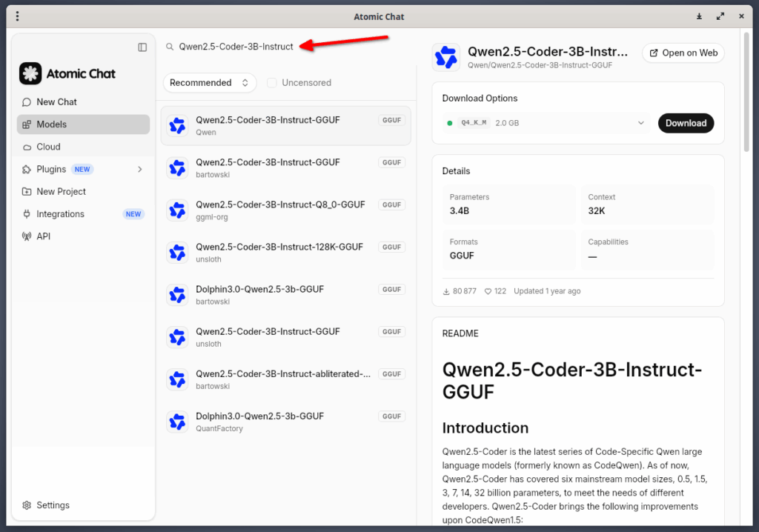
Task: Open the Recommended sort dropdown
Action: pyautogui.click(x=210, y=83)
